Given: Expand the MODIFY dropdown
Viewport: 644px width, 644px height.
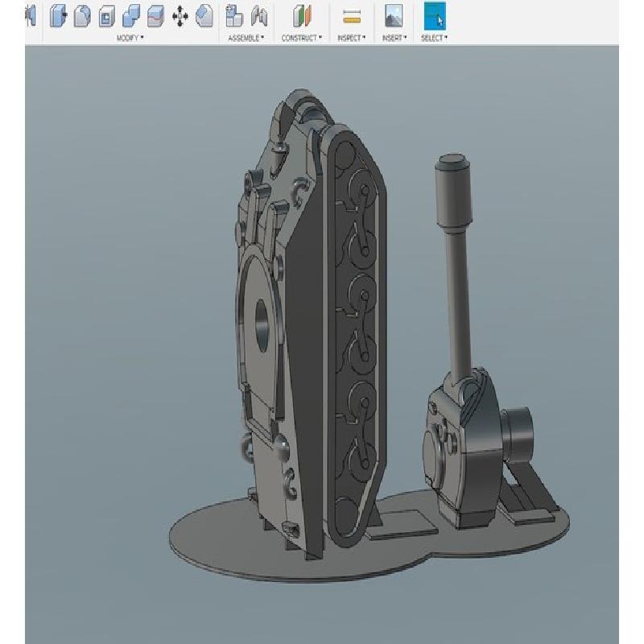Looking at the screenshot, I should pos(130,38).
